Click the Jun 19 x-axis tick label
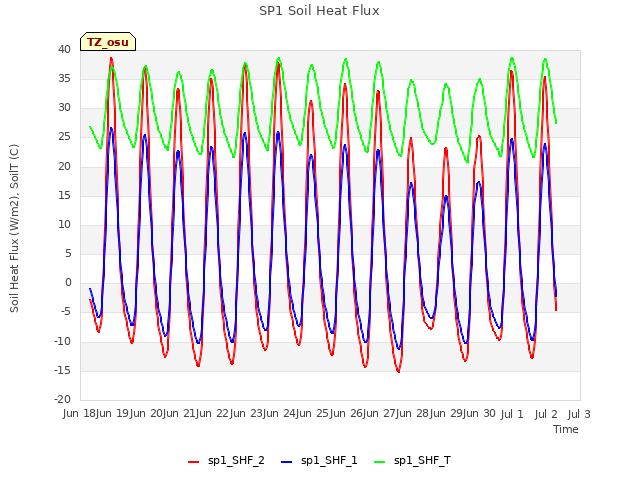 tap(114, 414)
